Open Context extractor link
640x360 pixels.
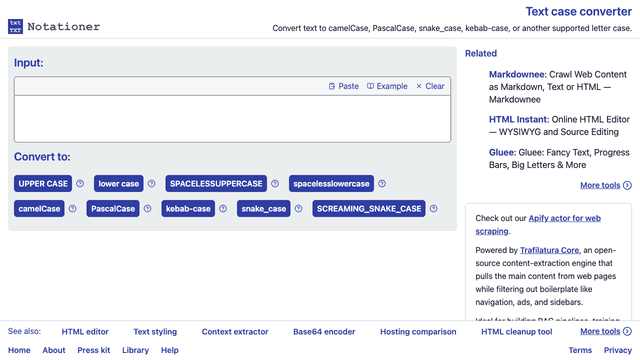coord(235,332)
